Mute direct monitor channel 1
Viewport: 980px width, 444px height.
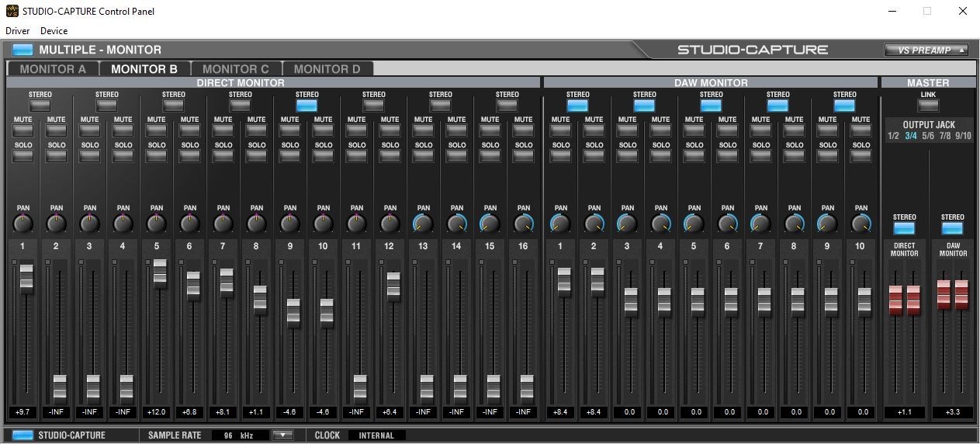[x=23, y=131]
